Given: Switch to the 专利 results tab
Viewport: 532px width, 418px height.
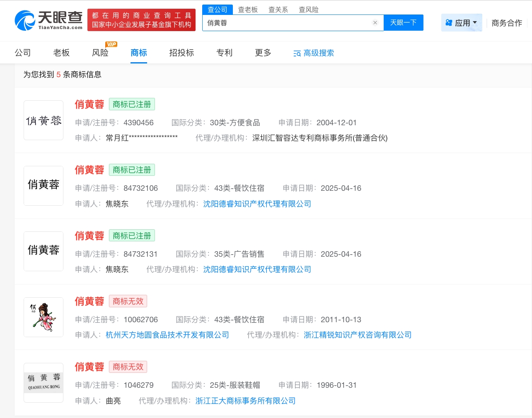Looking at the screenshot, I should coord(225,53).
